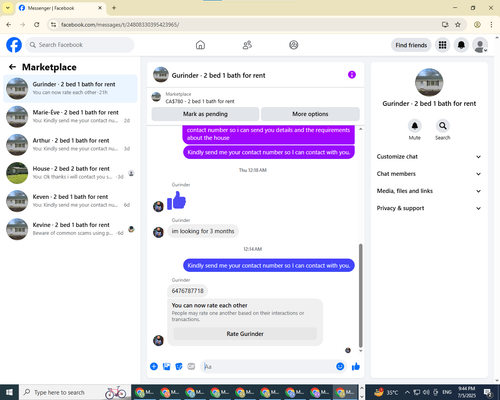This screenshot has height=400, width=500.
Task: Open the taskbar volume icon
Action: pyautogui.click(x=426, y=392)
